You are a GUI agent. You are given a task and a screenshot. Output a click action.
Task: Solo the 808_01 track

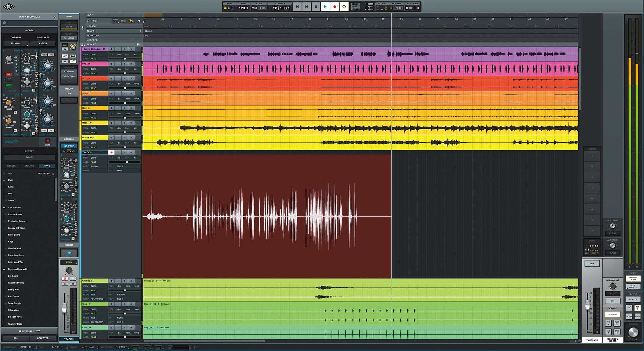pyautogui.click(x=125, y=64)
